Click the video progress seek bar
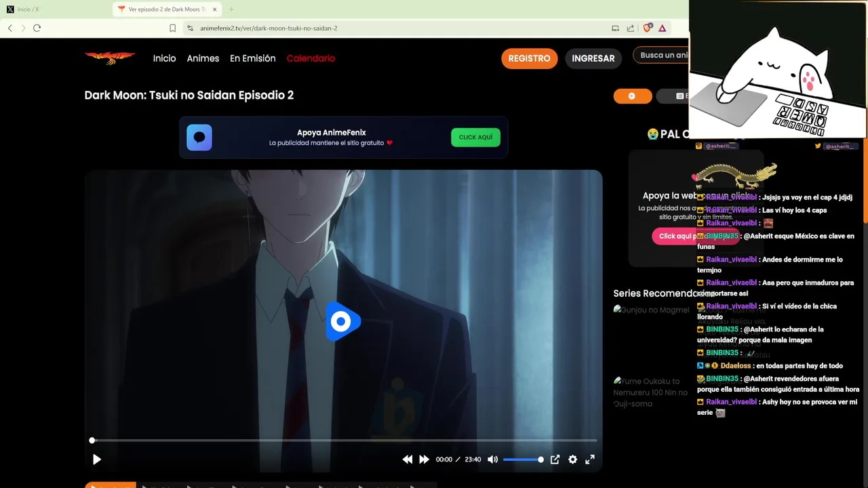The width and height of the screenshot is (868, 488). 343,441
